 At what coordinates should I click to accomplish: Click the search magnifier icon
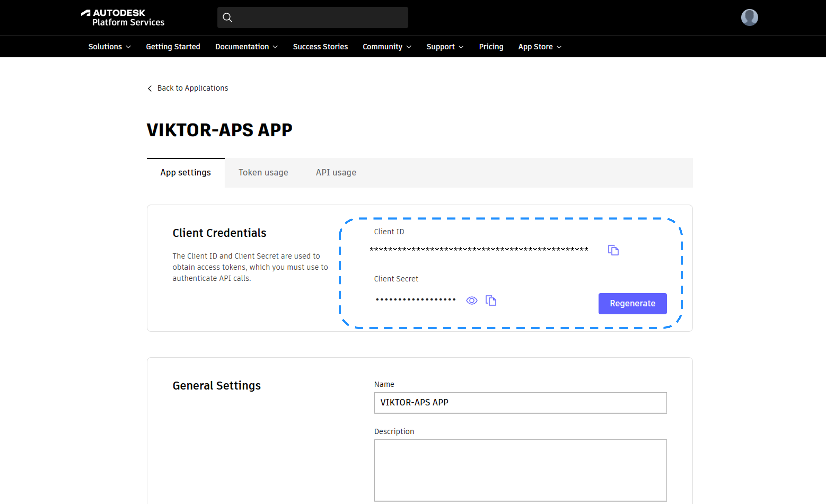(227, 18)
